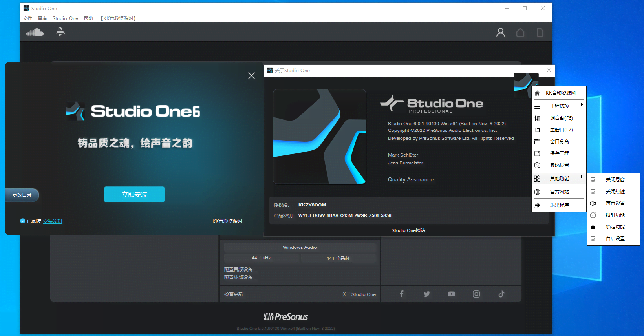The height and width of the screenshot is (336, 644).
Task: Open the Facebook social icon
Action: coord(401,294)
